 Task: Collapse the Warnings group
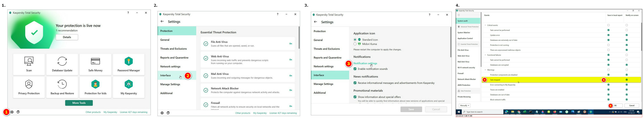pyautogui.click(x=485, y=70)
